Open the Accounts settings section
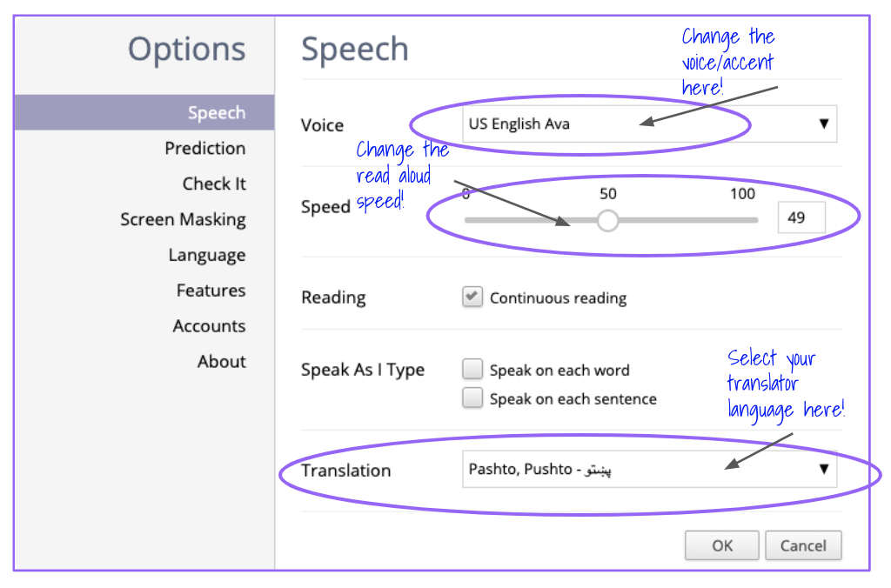Image resolution: width=891 pixels, height=588 pixels. [x=209, y=326]
